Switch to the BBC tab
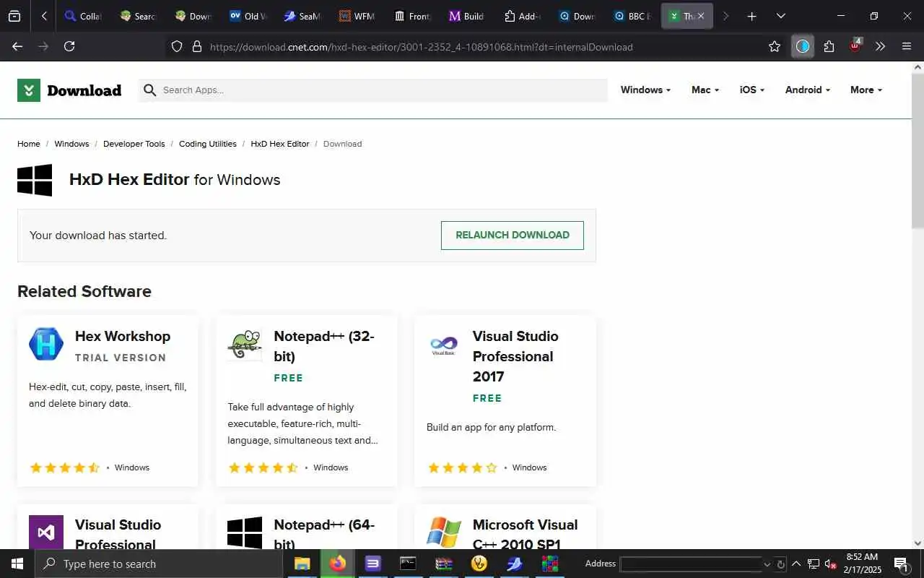The width and height of the screenshot is (924, 578). [x=632, y=16]
